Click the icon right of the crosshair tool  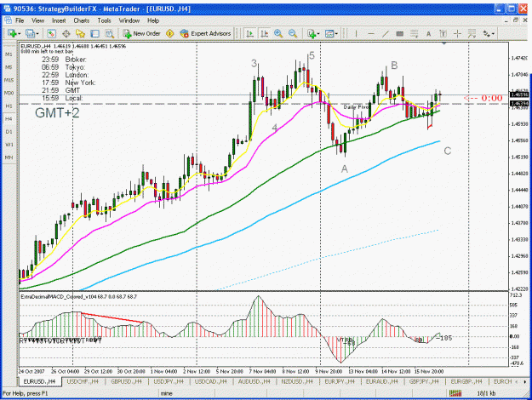(x=472, y=33)
